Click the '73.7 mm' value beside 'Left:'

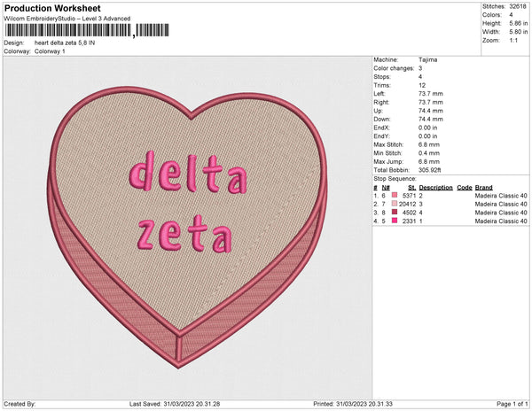click(x=431, y=94)
